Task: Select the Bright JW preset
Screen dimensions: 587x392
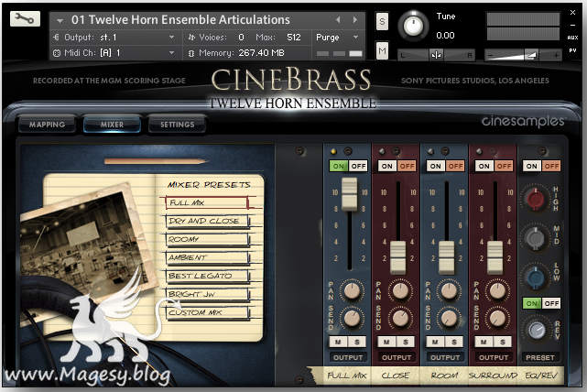Action: tap(207, 294)
